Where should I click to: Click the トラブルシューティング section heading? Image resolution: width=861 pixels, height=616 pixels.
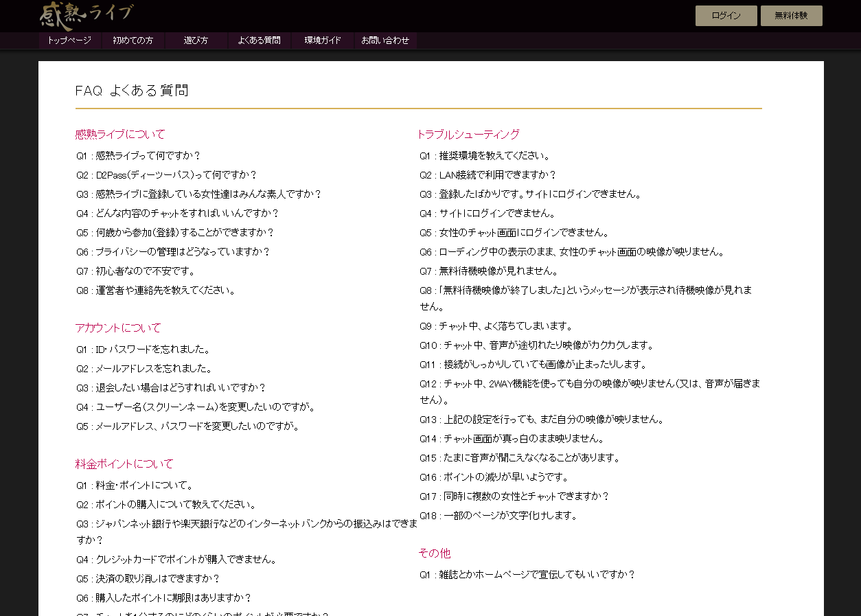click(x=468, y=135)
